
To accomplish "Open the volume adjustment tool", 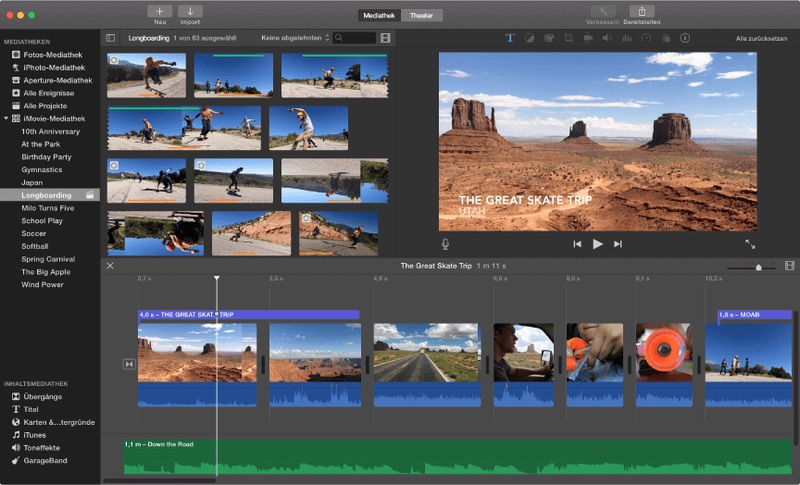I will [x=607, y=38].
